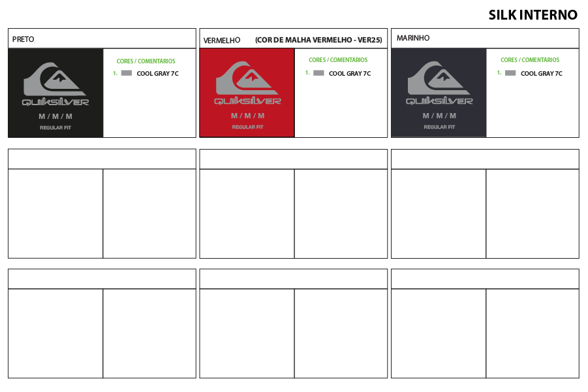The width and height of the screenshot is (588, 392).
Task: Select the gray swatch in PRETO panel
Action: 127,73
